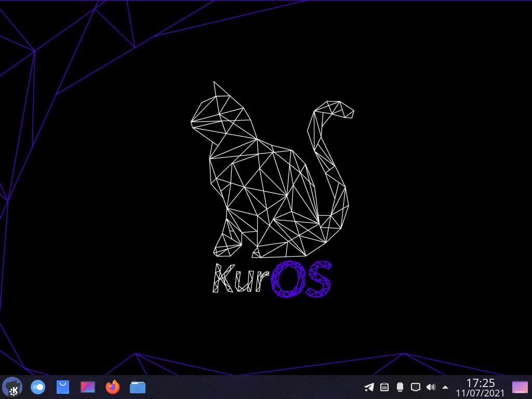Open the wired network connections icon
The width and height of the screenshot is (532, 399).
point(415,387)
